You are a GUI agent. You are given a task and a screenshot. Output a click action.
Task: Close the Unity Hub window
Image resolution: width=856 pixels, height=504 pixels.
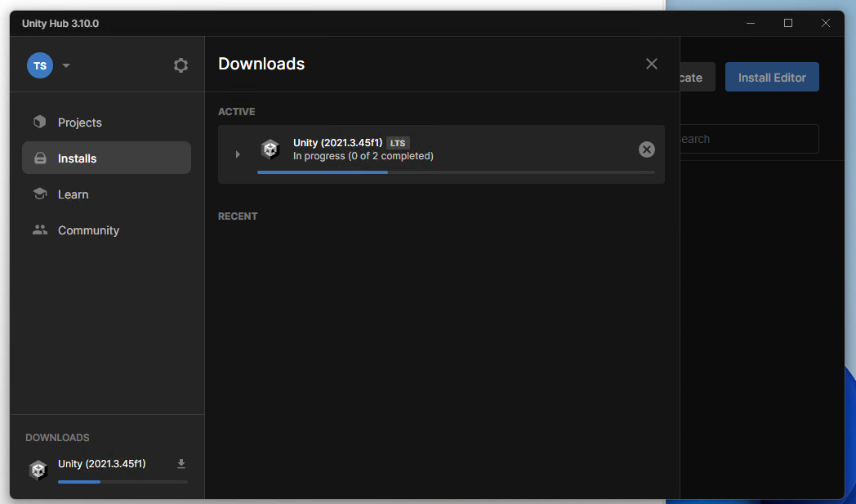coord(826,23)
